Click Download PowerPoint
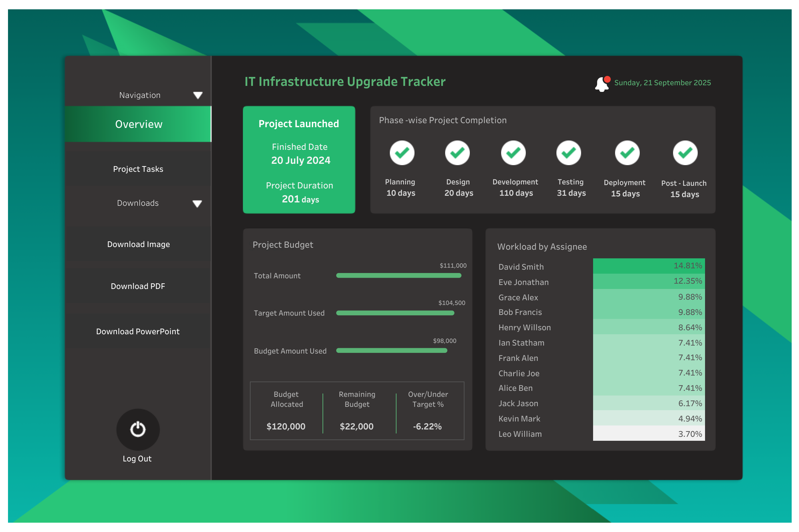Screen dimensions: 799x532 pos(138,332)
